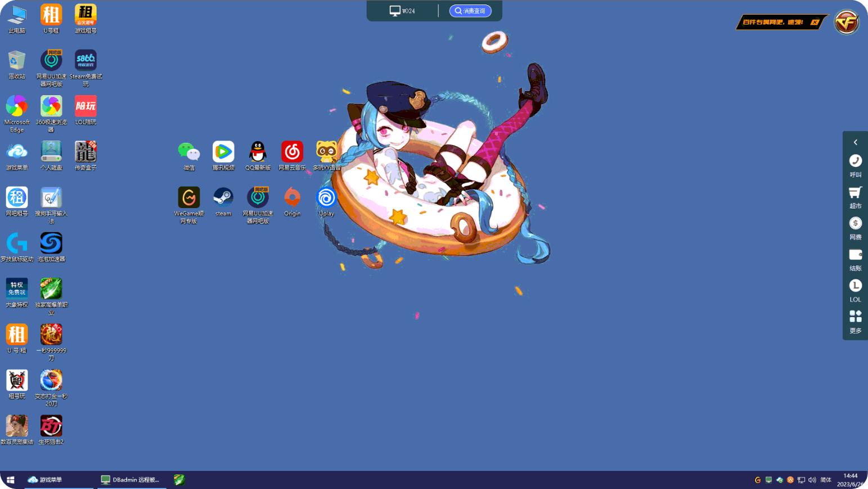Image resolution: width=868 pixels, height=489 pixels.
Task: Launch Origin client icon
Action: tap(292, 202)
